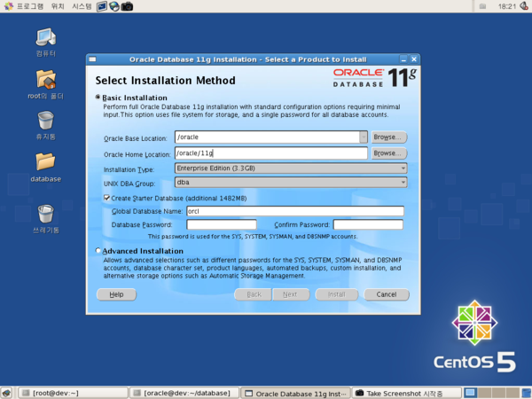Switch to Take Screenshot taskbar item
This screenshot has width=532, height=399.
point(407,394)
